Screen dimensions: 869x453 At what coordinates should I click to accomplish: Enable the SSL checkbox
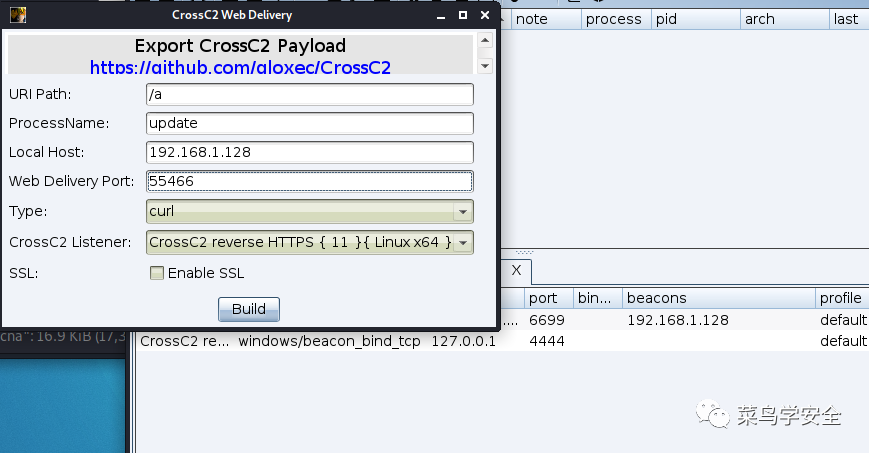[157, 273]
